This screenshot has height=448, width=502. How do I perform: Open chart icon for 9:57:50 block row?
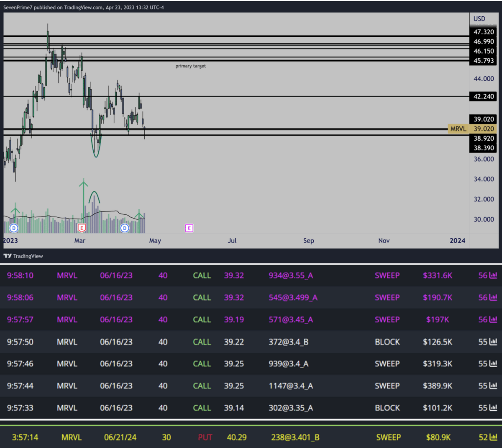click(493, 342)
